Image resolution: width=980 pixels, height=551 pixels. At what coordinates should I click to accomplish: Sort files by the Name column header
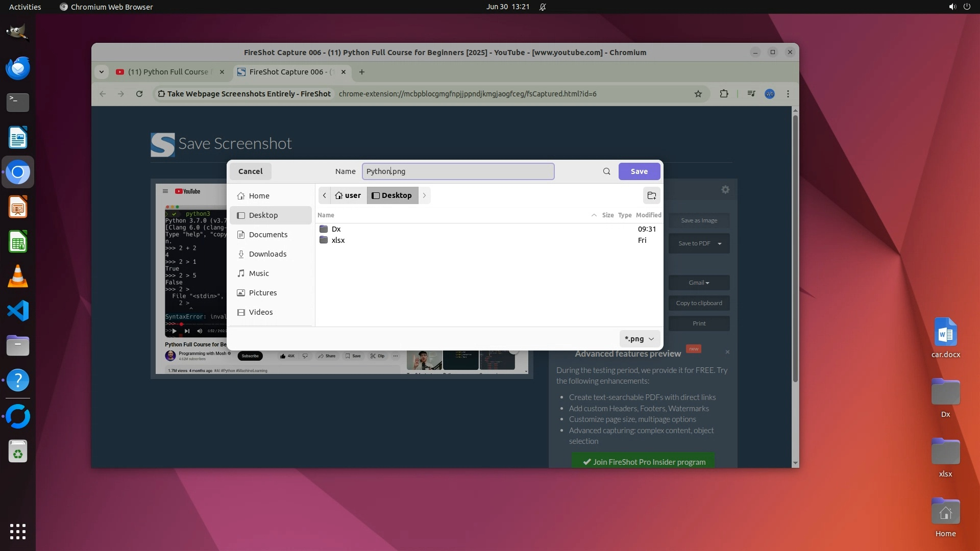tap(326, 215)
